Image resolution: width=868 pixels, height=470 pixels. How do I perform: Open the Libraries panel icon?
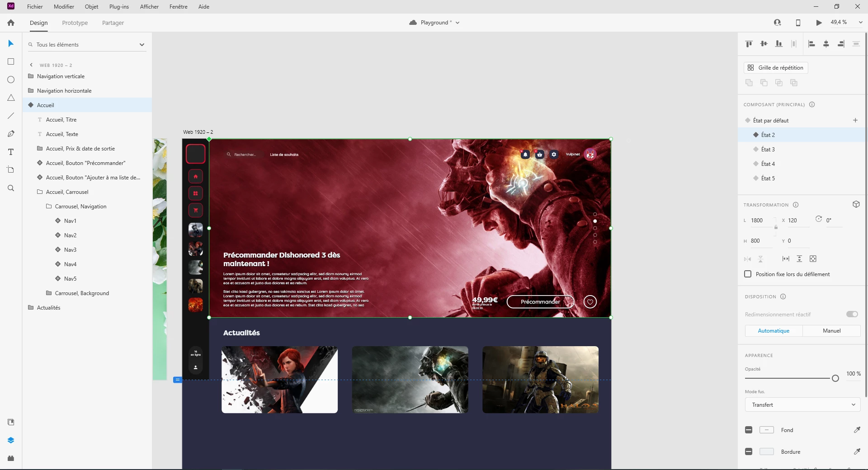(11, 422)
